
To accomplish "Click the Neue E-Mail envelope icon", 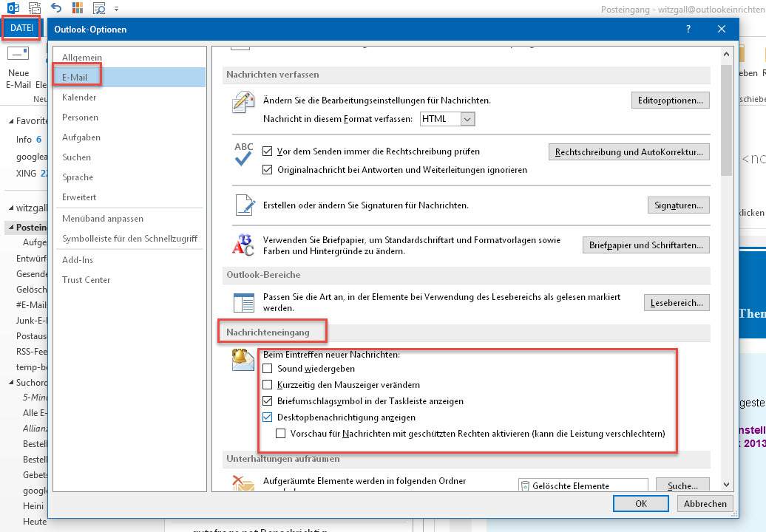I will click(x=18, y=53).
